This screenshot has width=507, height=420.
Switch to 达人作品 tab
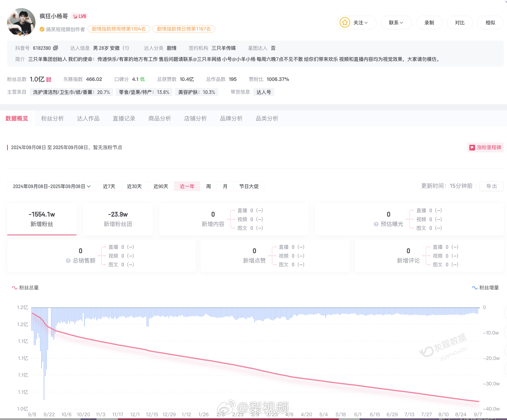coord(88,118)
